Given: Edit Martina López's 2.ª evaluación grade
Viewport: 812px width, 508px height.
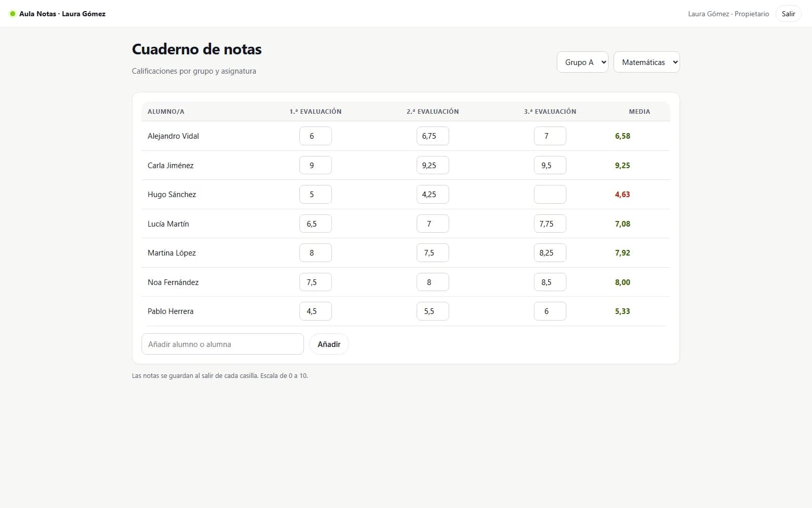Looking at the screenshot, I should pos(432,253).
